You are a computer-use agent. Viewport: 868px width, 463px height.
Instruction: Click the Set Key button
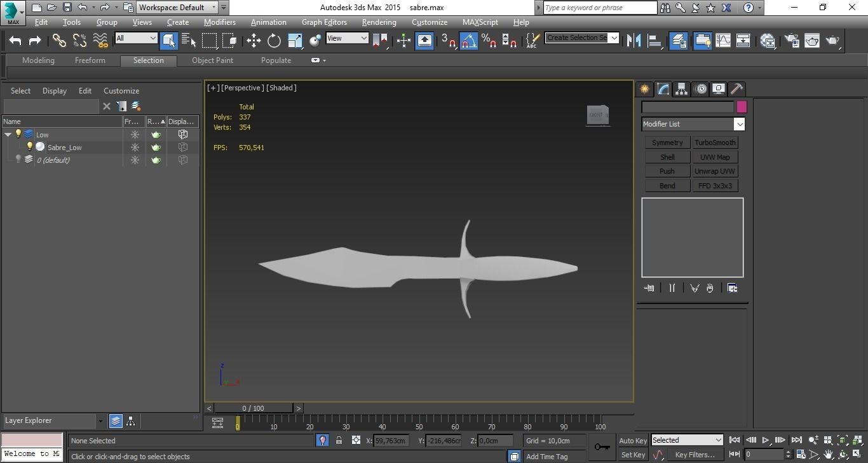point(633,455)
